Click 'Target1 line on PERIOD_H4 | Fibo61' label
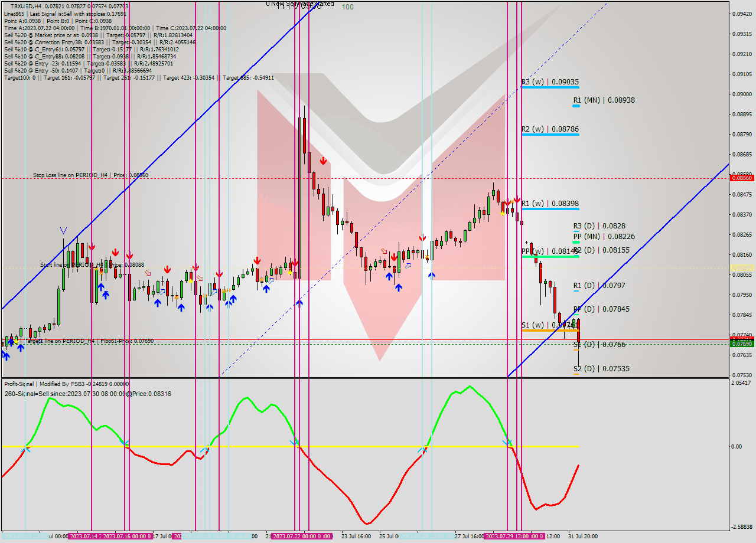Viewport: 756px width, 543px height. click(89, 341)
